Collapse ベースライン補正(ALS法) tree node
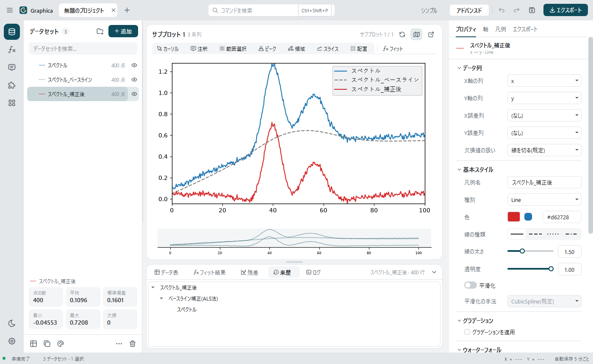The width and height of the screenshot is (593, 364). (161, 298)
